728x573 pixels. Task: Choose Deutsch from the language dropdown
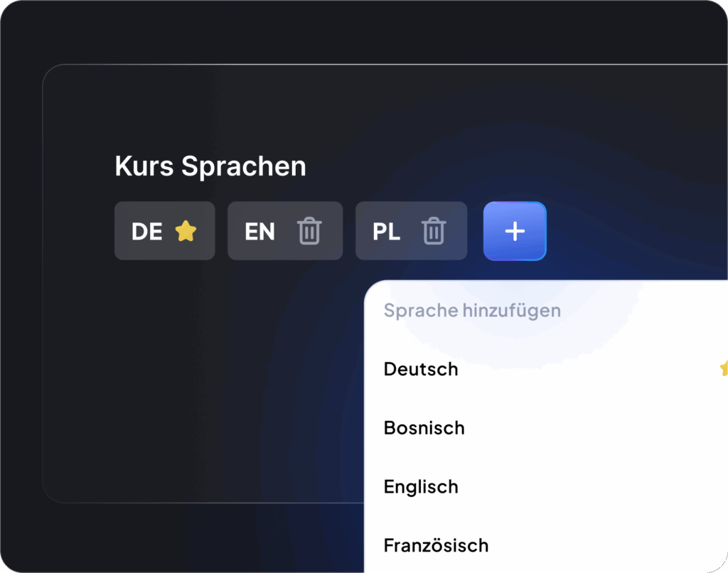(x=421, y=369)
